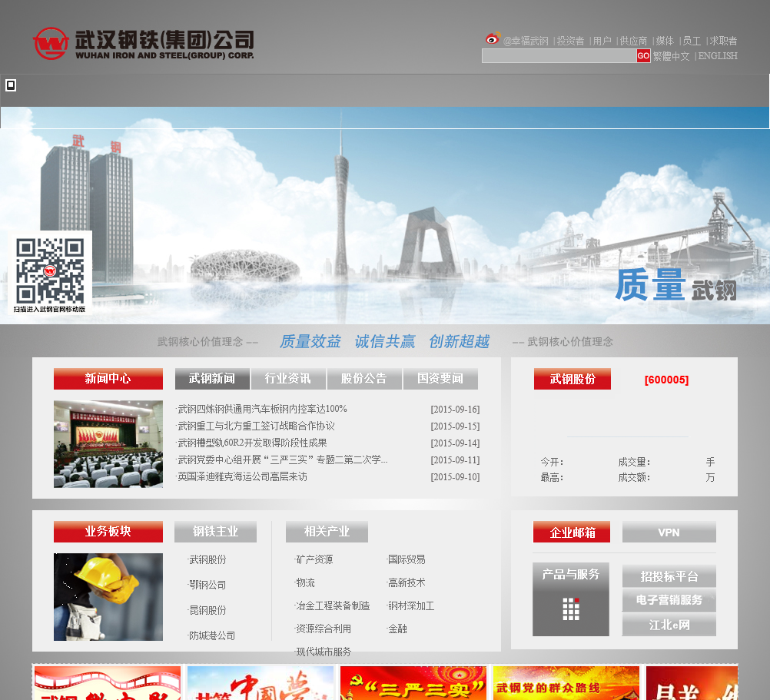Open the 媒体 link

(665, 41)
